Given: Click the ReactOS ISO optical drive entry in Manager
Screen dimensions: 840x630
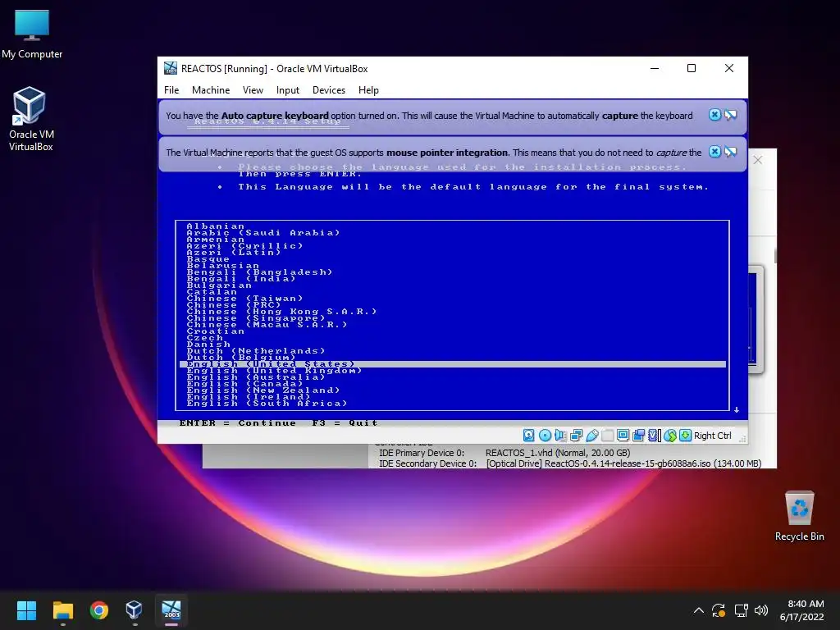Looking at the screenshot, I should (623, 463).
